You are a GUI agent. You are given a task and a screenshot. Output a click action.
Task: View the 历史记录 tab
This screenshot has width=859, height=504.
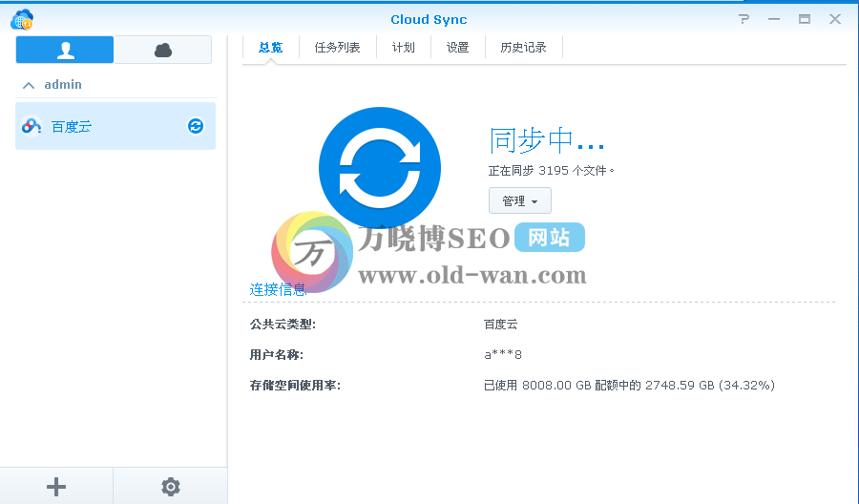[x=523, y=48]
